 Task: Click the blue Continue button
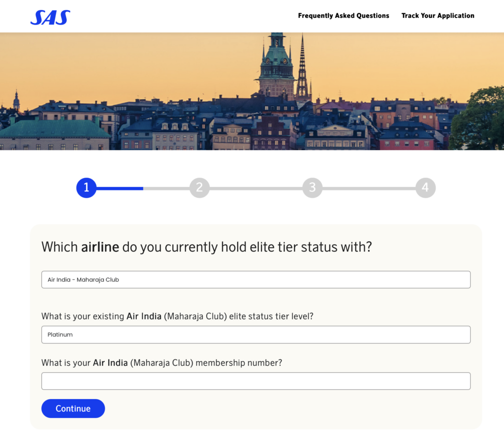coord(73,409)
